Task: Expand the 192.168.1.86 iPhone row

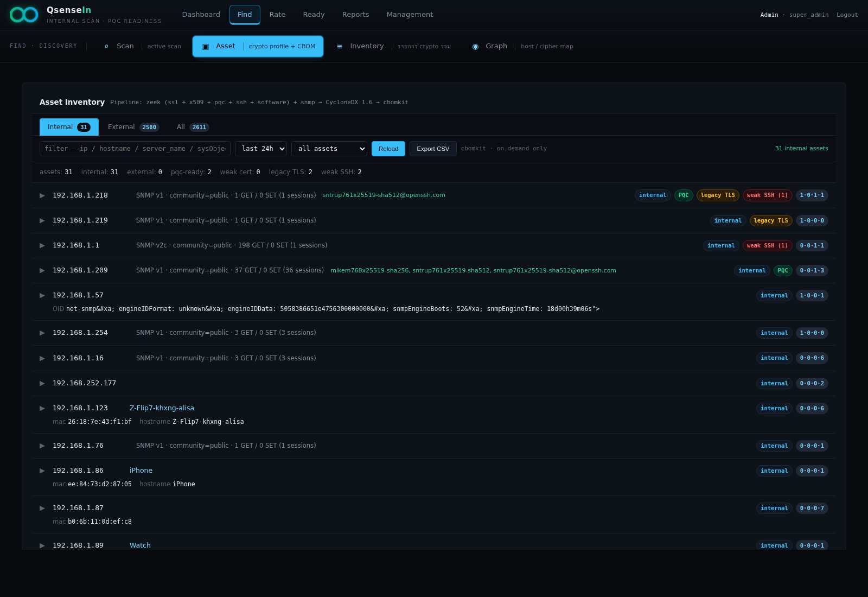Action: [x=42, y=471]
